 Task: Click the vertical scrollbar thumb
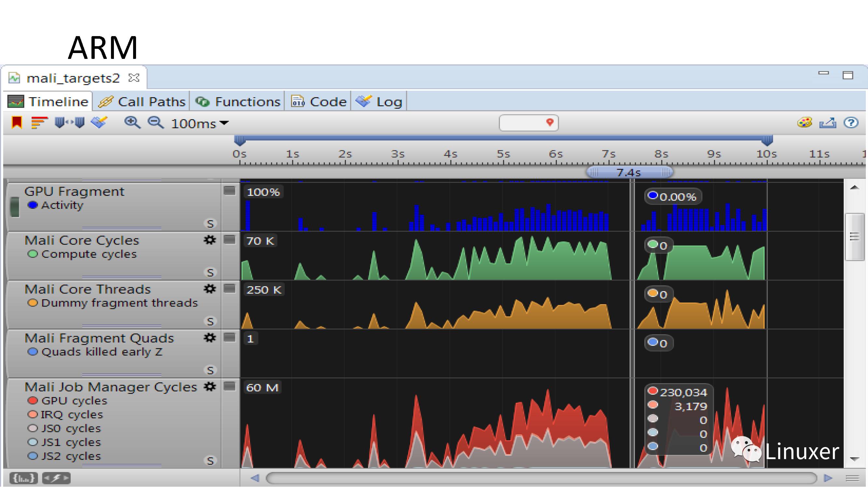point(854,237)
